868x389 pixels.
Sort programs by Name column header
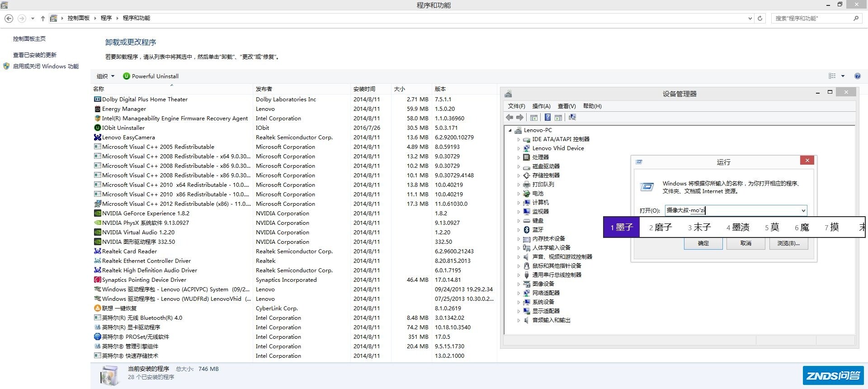171,89
